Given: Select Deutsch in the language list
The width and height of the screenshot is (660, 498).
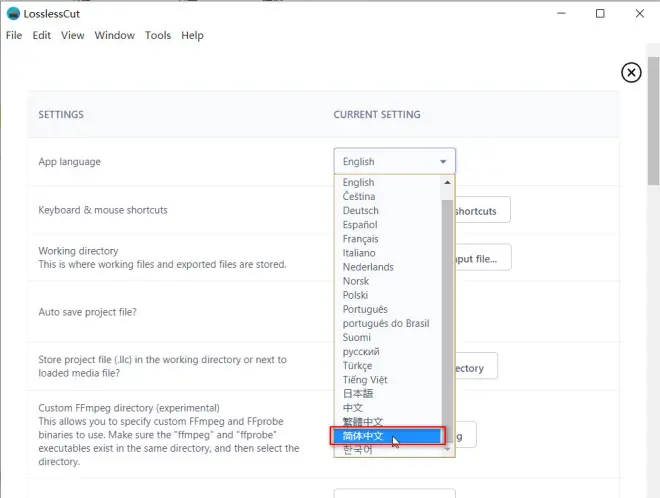Looking at the screenshot, I should (388, 210).
